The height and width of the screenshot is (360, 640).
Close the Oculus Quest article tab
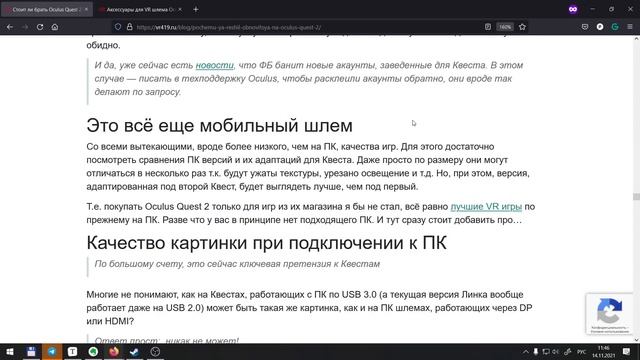pyautogui.click(x=86, y=9)
